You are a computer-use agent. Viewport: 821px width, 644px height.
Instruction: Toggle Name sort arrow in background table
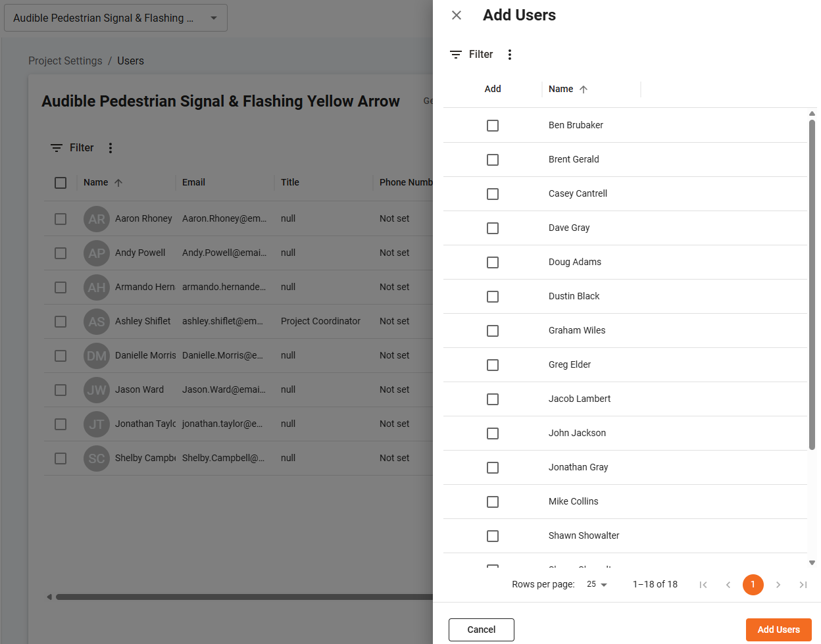pos(118,183)
